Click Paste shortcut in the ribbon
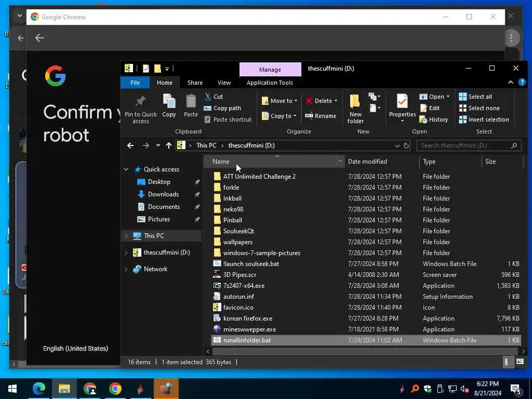Viewport: 532px width, 399px height. pyautogui.click(x=228, y=120)
